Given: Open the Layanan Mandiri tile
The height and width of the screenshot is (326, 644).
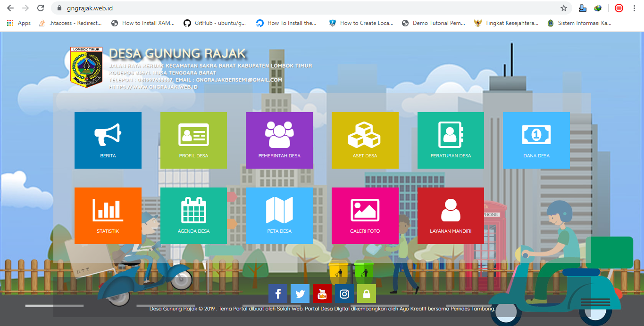Looking at the screenshot, I should [x=451, y=215].
